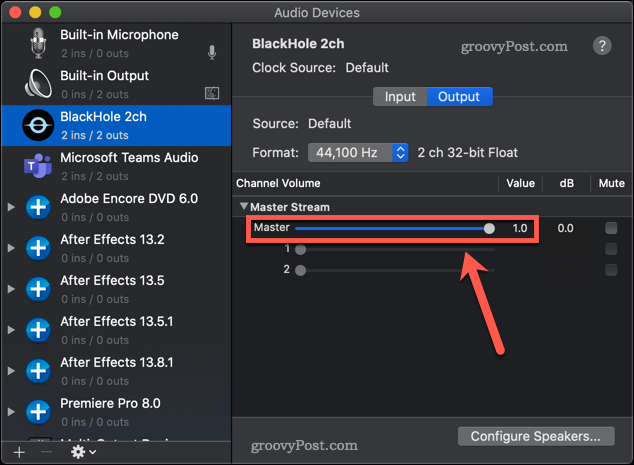
Task: Open the Format sample rate dropdown
Action: (358, 153)
